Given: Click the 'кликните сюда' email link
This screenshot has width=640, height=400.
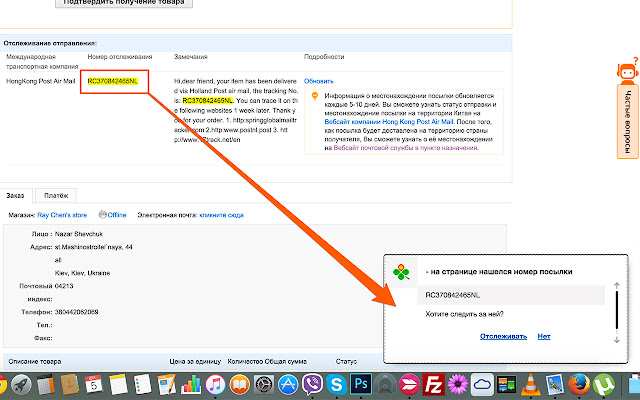Looking at the screenshot, I should tap(221, 215).
